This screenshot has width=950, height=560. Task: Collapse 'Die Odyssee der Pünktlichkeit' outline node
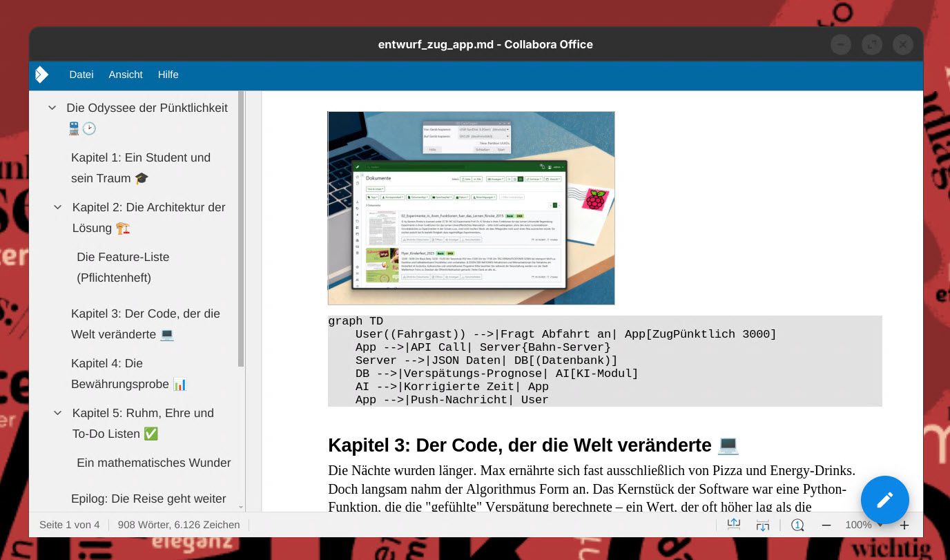click(x=52, y=108)
